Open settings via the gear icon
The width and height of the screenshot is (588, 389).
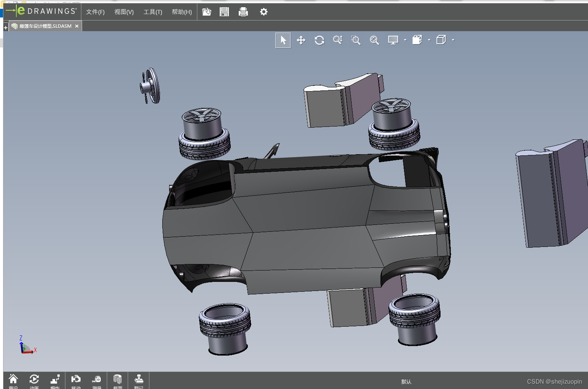(x=263, y=12)
